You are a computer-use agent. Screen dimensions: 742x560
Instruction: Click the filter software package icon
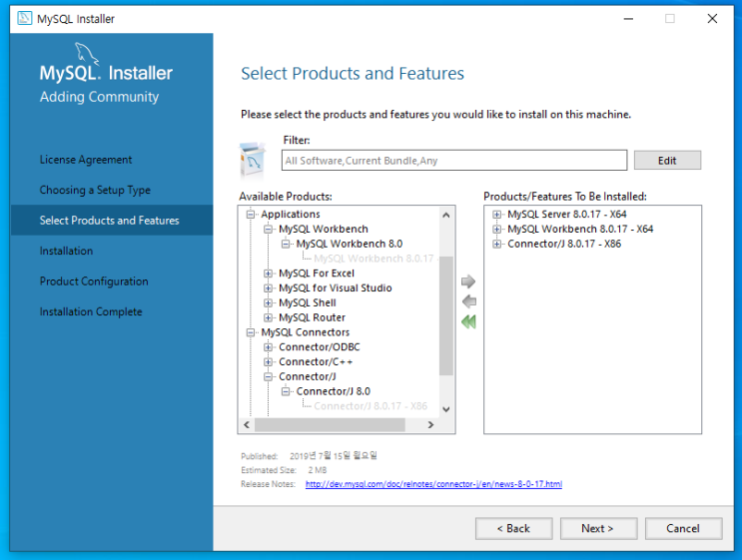pos(253,159)
